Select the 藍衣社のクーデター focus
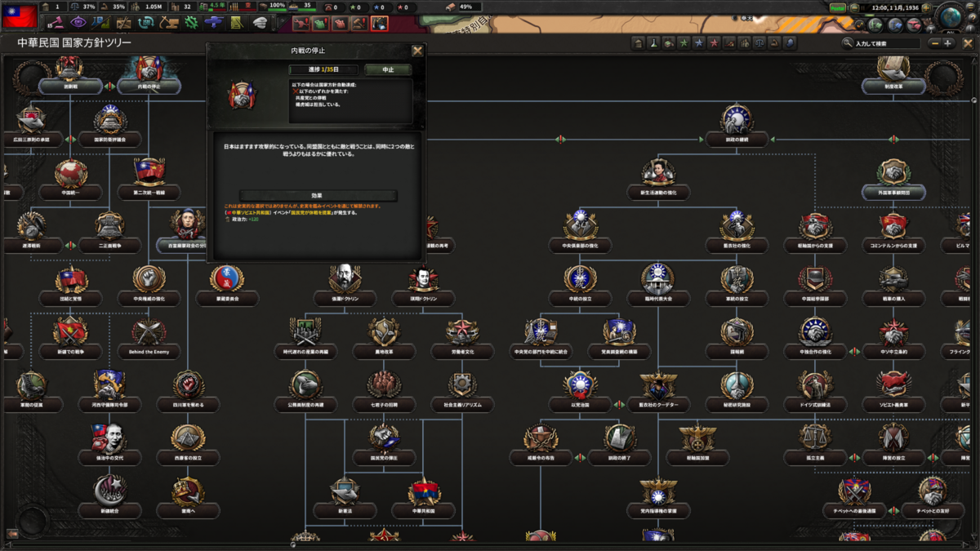Screen dimensions: 980x551 [x=658, y=390]
